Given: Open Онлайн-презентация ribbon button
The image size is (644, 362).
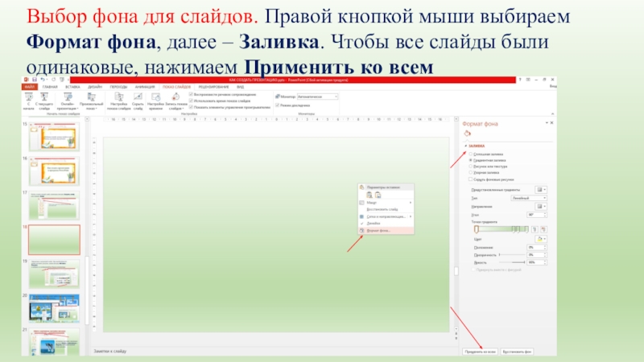Looking at the screenshot, I should [x=68, y=101].
